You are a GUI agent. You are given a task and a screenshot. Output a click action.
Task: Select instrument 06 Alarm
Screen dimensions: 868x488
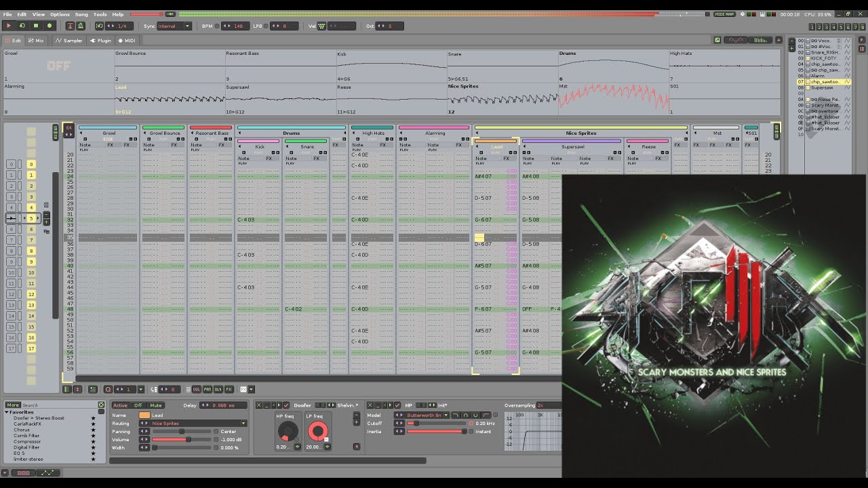point(823,76)
